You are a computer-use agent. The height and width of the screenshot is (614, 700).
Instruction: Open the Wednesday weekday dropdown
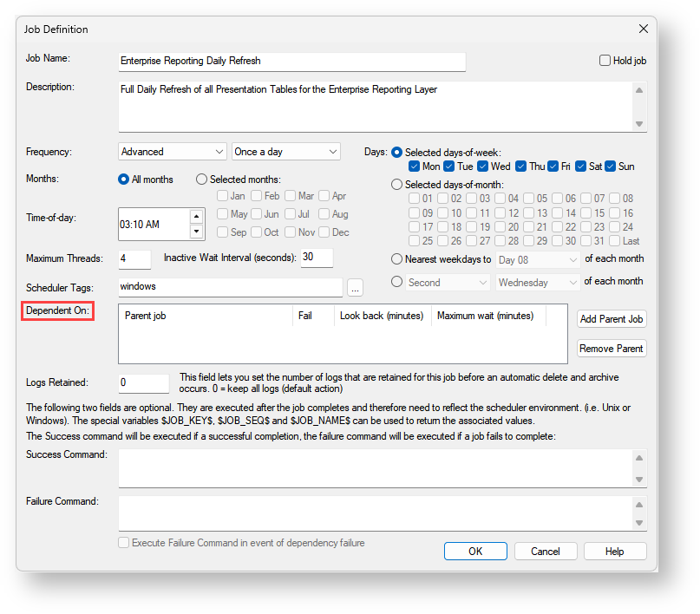(538, 283)
